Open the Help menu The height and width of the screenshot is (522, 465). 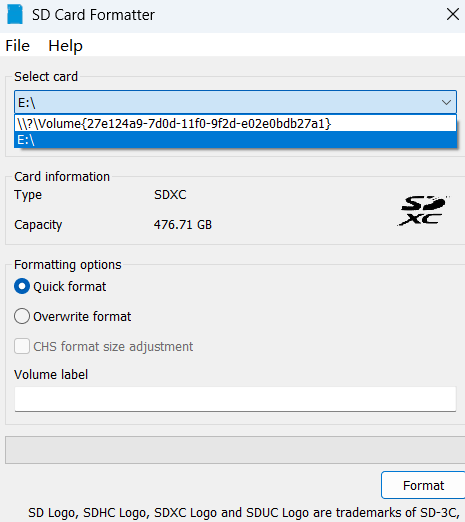tap(65, 45)
